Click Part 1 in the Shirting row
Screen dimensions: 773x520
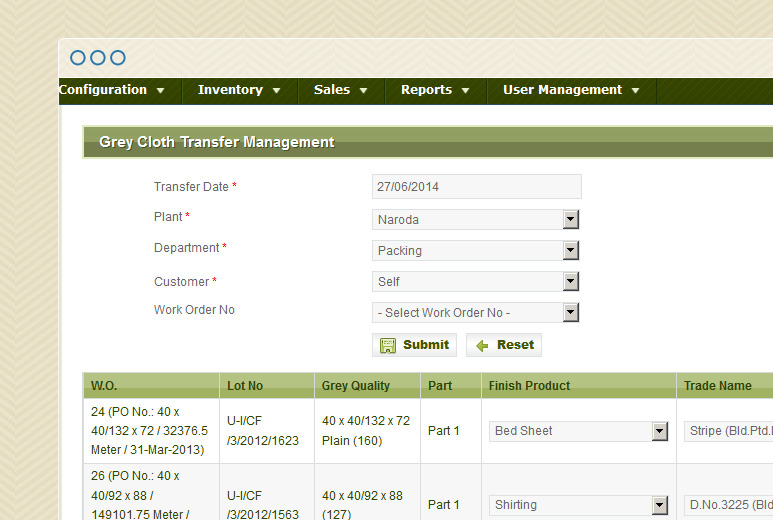(x=444, y=505)
